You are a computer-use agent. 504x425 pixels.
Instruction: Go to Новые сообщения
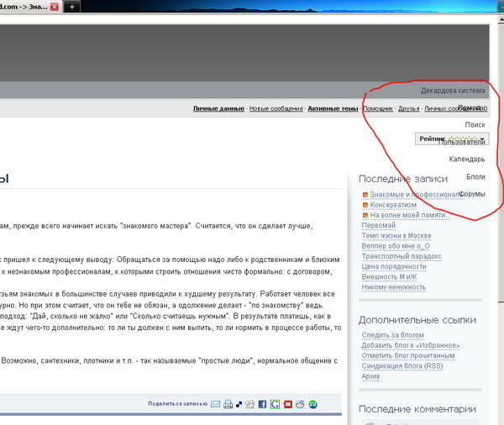coord(276,108)
